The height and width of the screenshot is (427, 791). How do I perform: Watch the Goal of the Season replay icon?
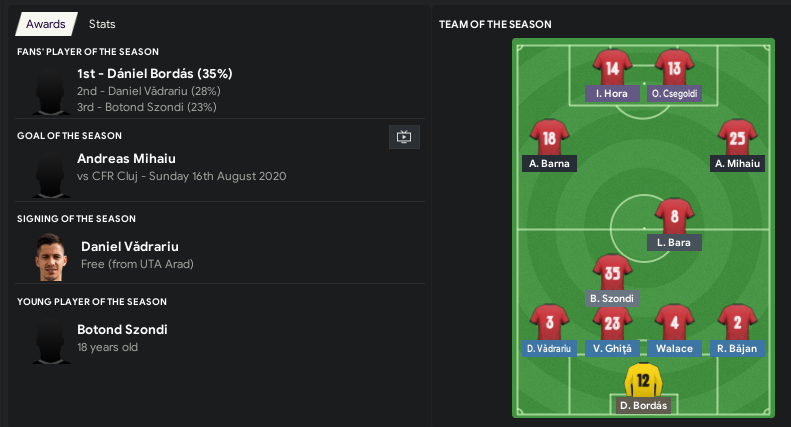click(x=404, y=137)
